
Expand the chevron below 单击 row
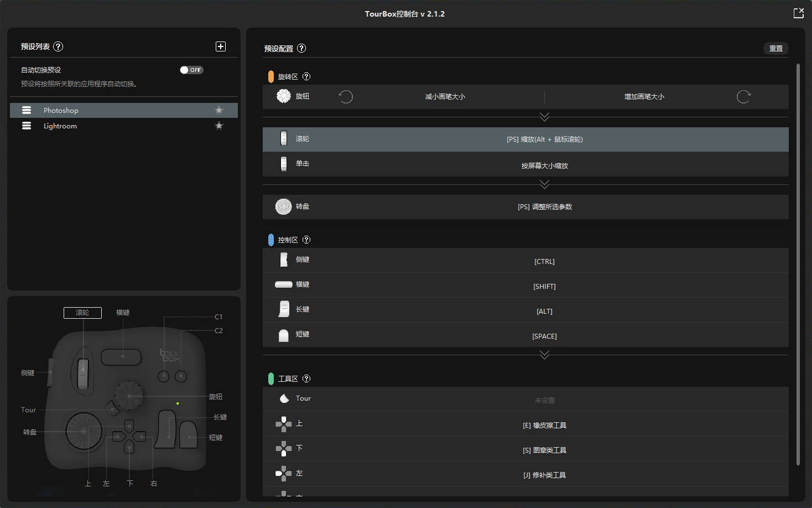[x=544, y=184]
